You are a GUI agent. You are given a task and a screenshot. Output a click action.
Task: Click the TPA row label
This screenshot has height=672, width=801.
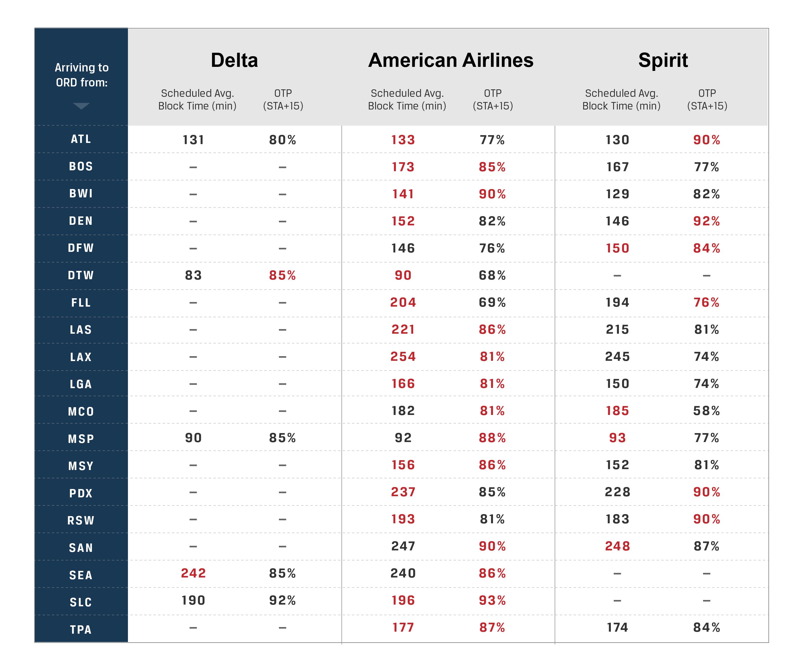pos(81,629)
